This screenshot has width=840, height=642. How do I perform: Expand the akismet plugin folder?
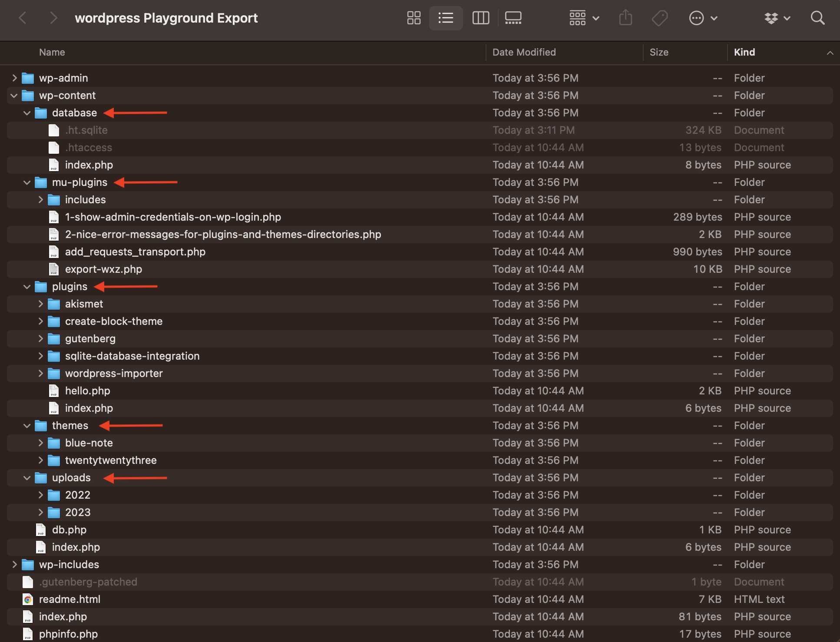(x=40, y=304)
